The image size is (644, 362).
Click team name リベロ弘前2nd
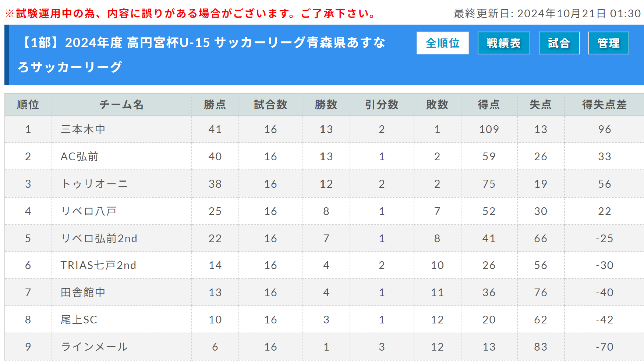click(x=99, y=238)
